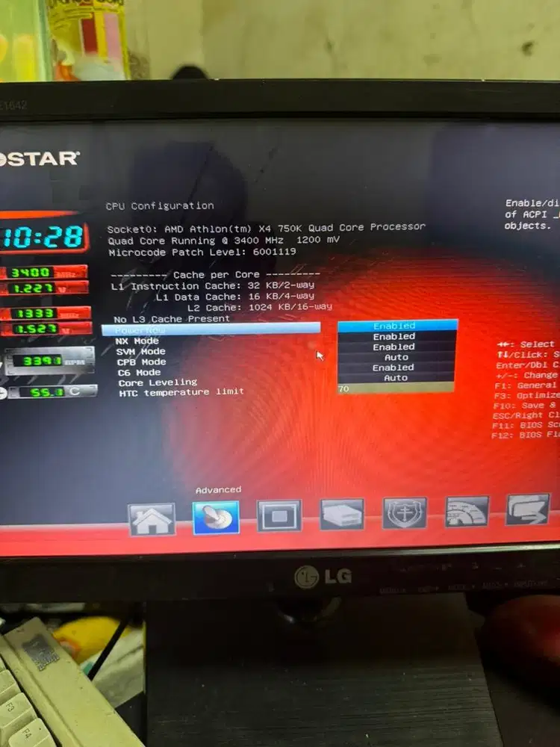Click Microcode Patch Level: 6001119 text
560x747 pixels.
tap(202, 252)
